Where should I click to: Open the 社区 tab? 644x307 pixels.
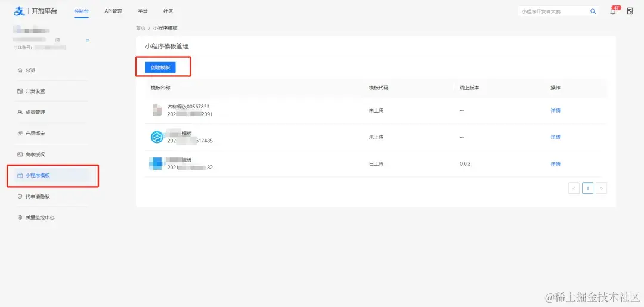(168, 11)
